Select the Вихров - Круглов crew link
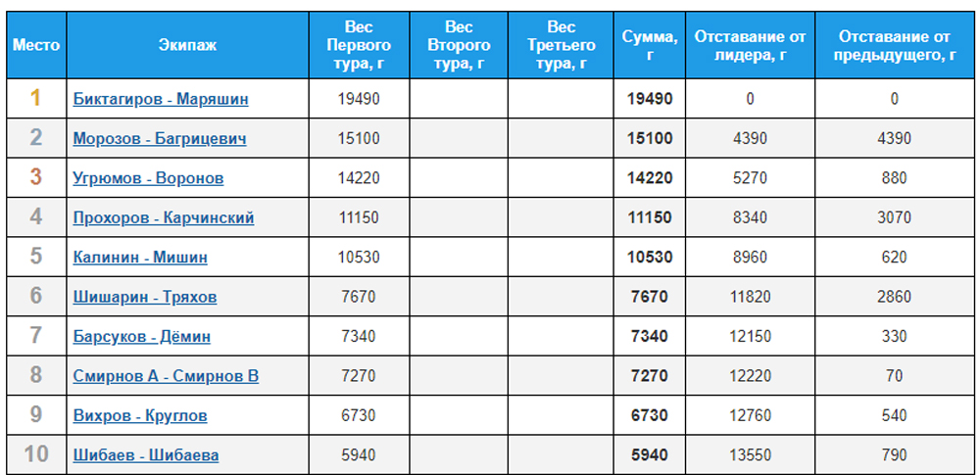This screenshot has height=475, width=980. click(x=140, y=415)
